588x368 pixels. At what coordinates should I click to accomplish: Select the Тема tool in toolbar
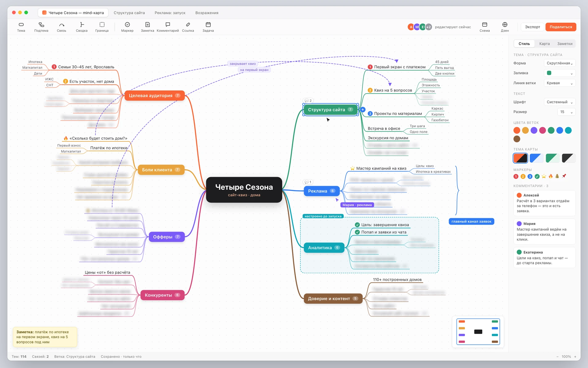pyautogui.click(x=21, y=27)
